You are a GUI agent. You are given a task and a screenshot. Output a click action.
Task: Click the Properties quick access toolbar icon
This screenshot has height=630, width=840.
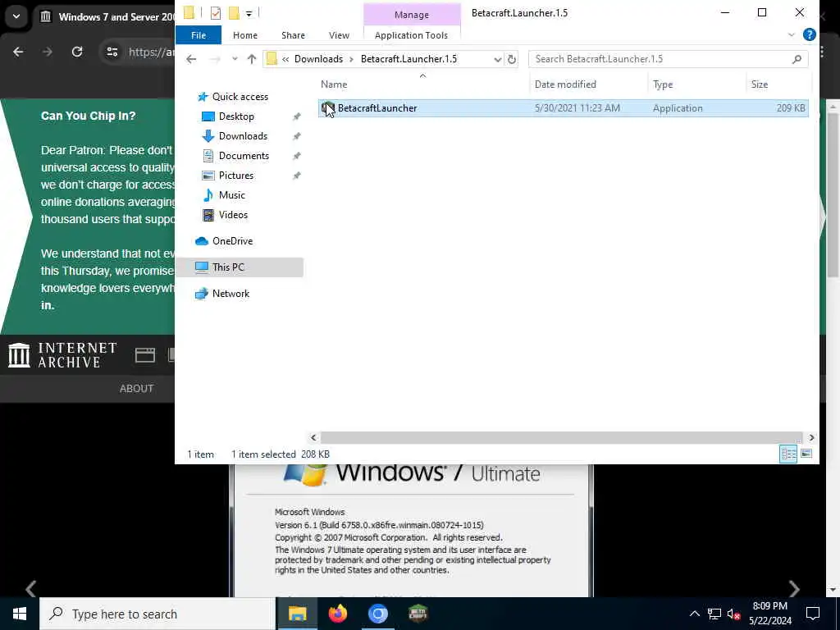216,13
